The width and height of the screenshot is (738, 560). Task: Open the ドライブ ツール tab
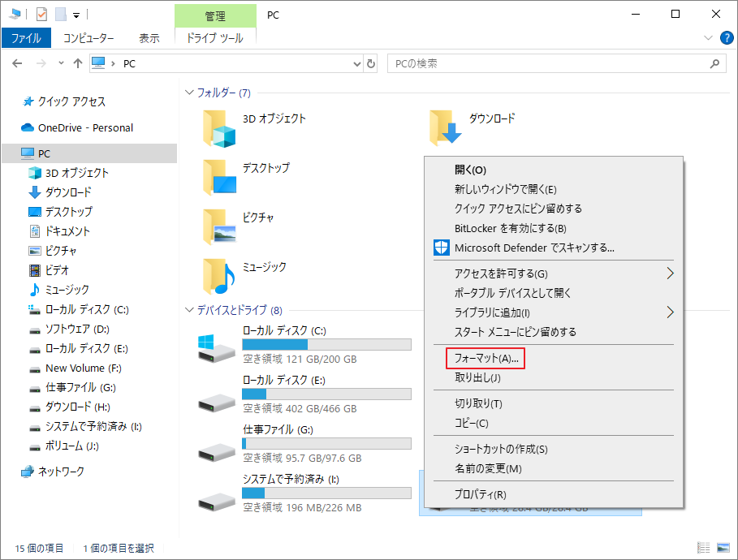click(x=214, y=38)
